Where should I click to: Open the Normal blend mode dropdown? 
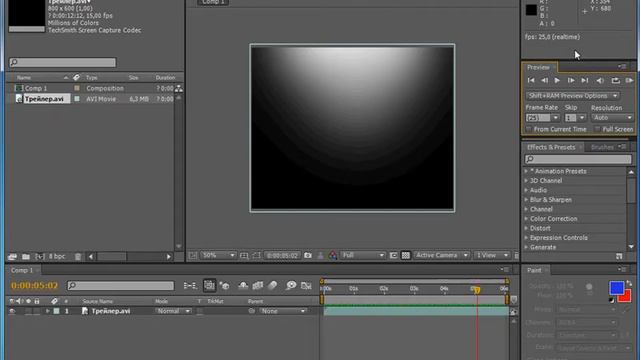173,311
